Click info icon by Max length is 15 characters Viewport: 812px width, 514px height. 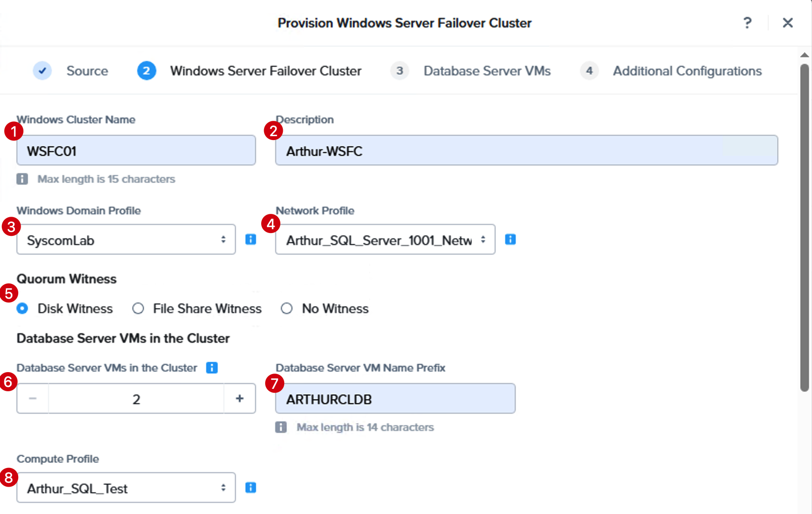click(x=22, y=179)
